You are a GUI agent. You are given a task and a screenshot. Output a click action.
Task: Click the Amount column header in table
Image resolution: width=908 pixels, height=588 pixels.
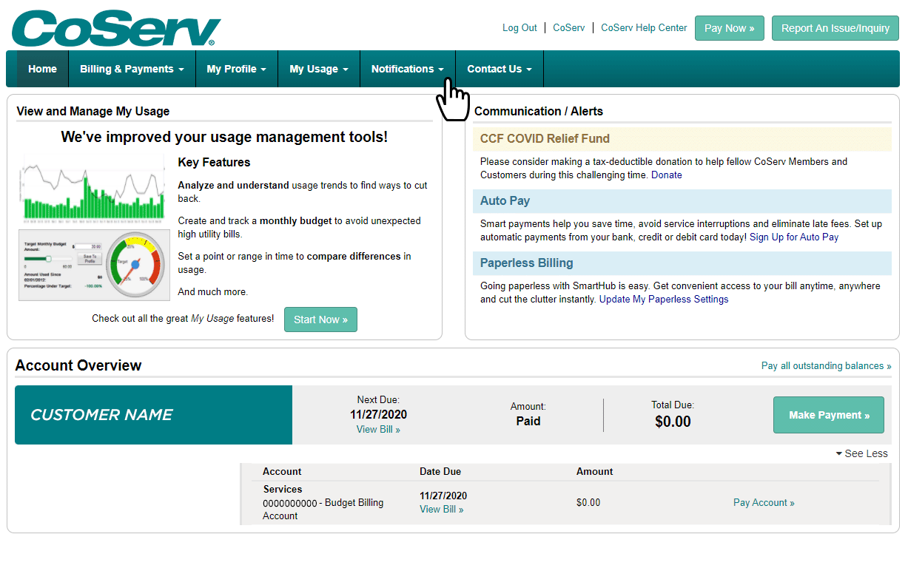595,472
